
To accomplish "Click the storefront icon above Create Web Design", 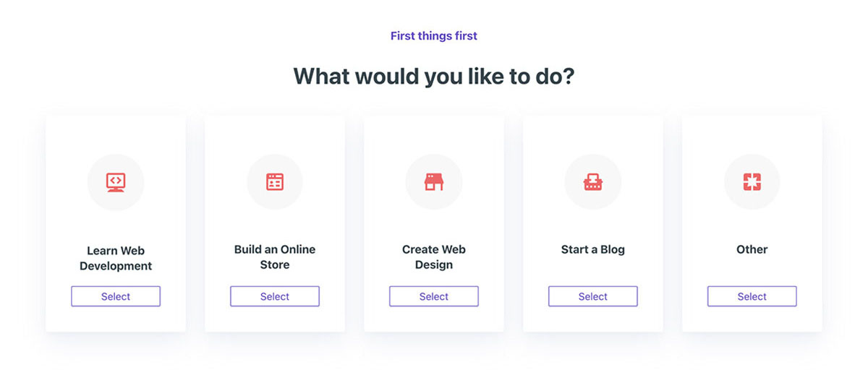I will click(434, 182).
